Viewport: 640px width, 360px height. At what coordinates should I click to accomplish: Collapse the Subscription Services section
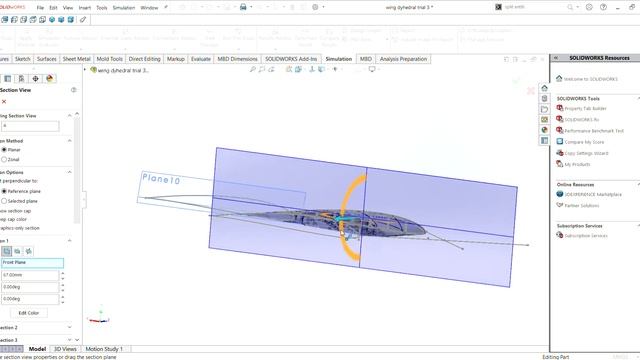[x=638, y=226]
